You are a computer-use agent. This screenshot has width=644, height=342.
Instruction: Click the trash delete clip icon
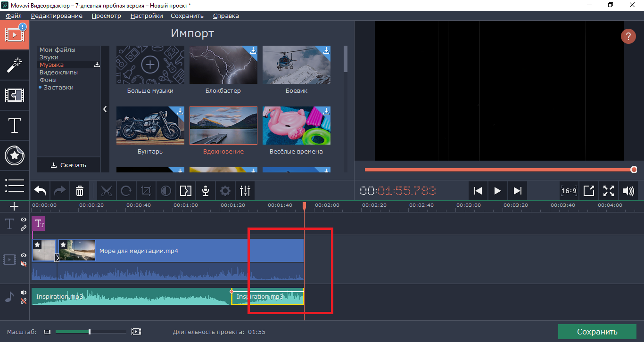point(80,191)
